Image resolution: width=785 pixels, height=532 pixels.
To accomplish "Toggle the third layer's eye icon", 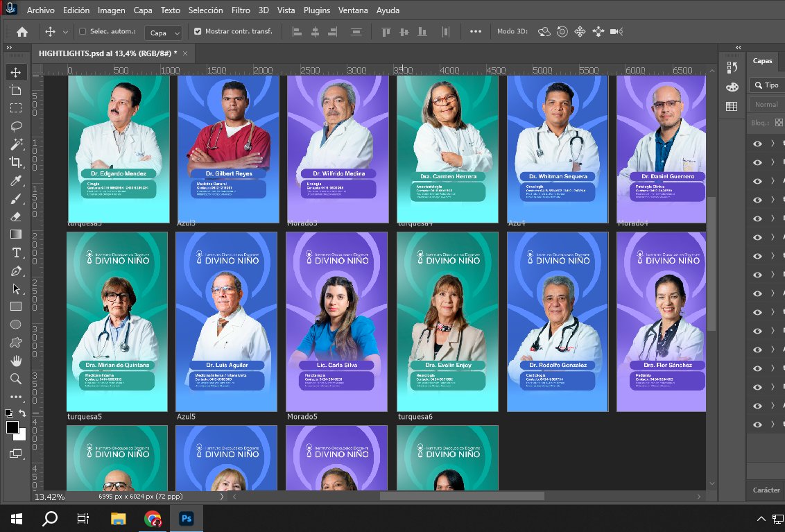I will [757, 181].
